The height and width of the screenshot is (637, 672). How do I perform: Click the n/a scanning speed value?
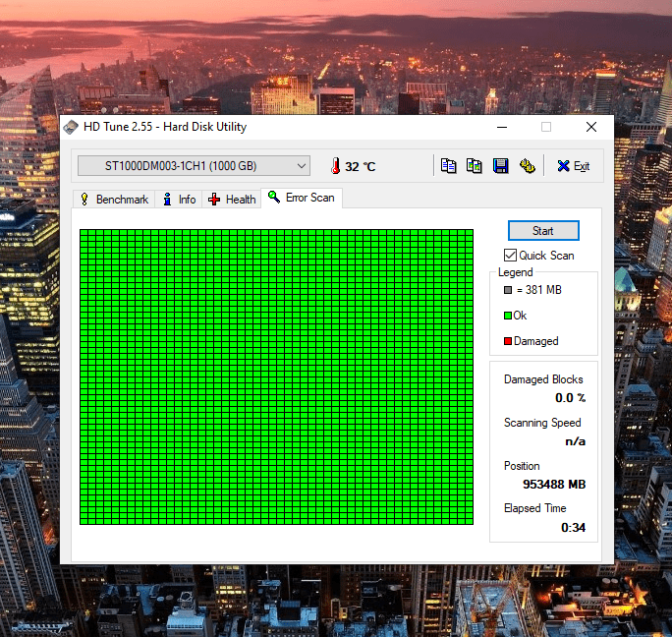tap(575, 441)
